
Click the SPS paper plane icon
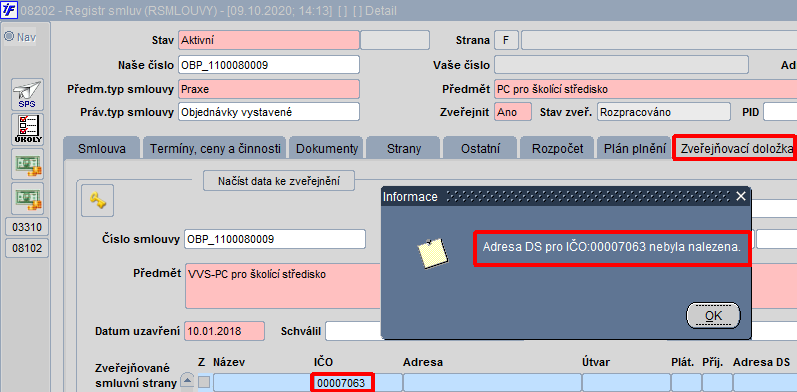pyautogui.click(x=27, y=95)
